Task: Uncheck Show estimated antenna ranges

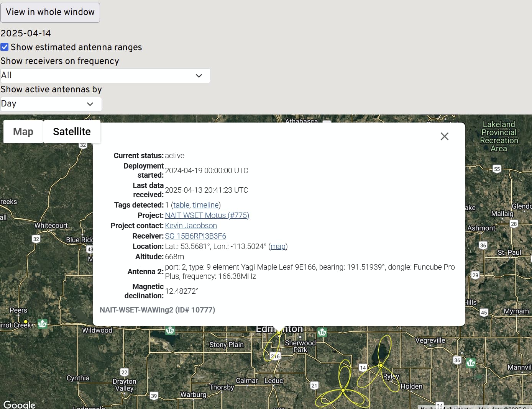Action: click(5, 47)
